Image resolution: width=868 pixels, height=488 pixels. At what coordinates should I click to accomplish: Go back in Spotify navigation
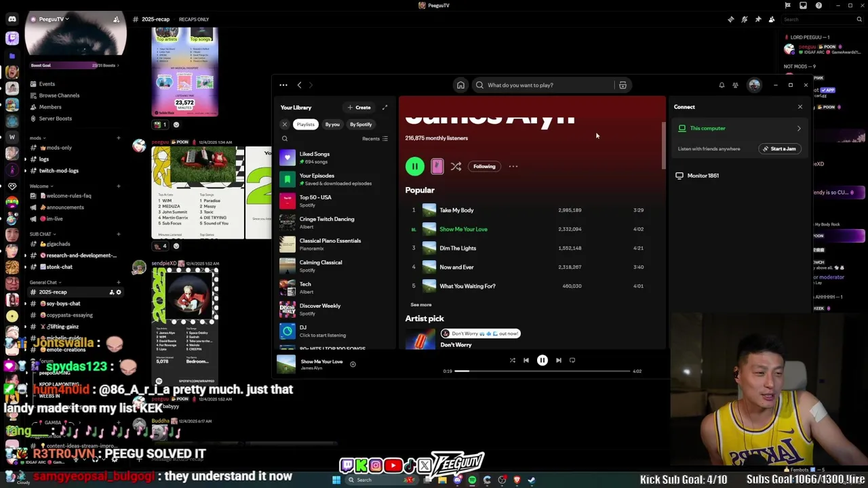299,85
